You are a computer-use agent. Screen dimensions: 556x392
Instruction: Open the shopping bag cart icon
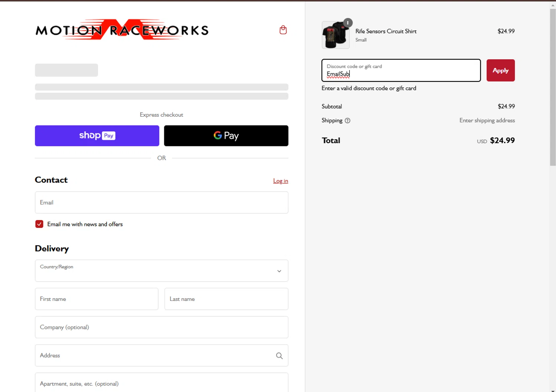[283, 30]
